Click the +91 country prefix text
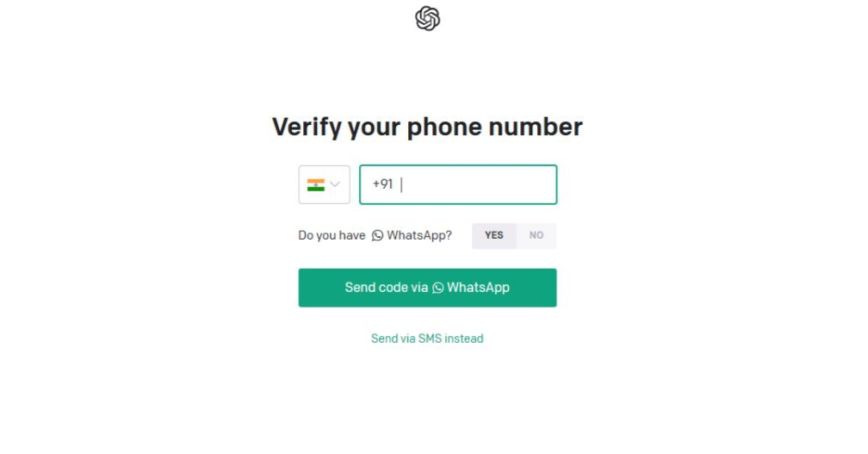 382,183
